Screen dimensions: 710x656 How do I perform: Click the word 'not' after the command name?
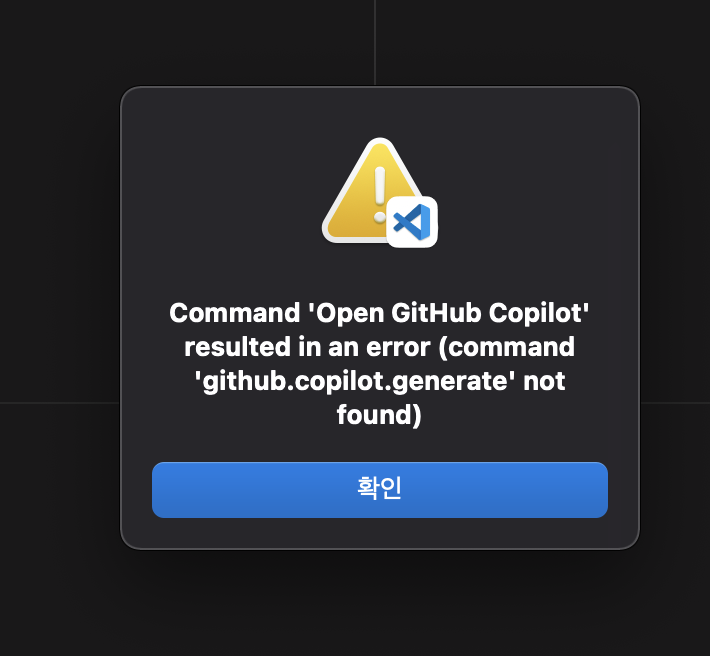point(544,381)
